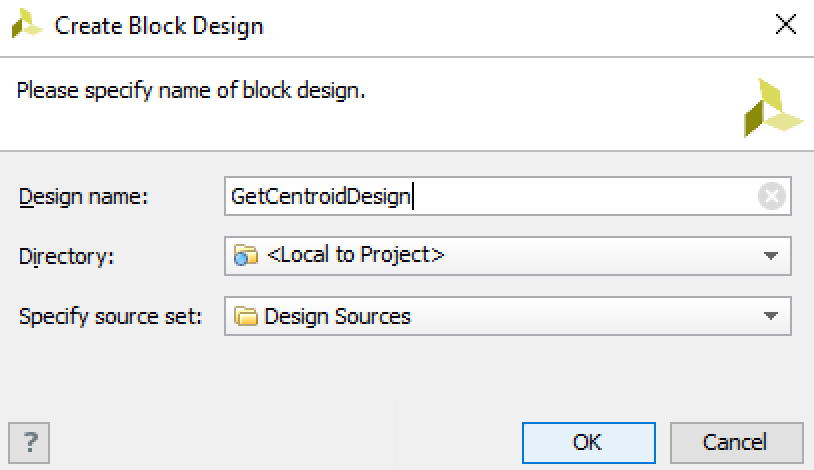Screen dimensions: 814x470
Task: Click the folder icon beside Local to Project
Action: pyautogui.click(x=246, y=256)
